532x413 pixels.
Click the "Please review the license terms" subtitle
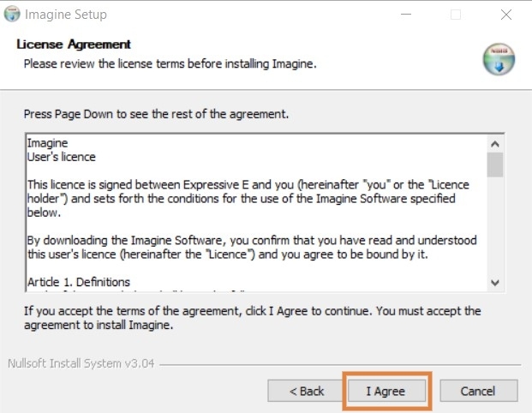click(170, 63)
